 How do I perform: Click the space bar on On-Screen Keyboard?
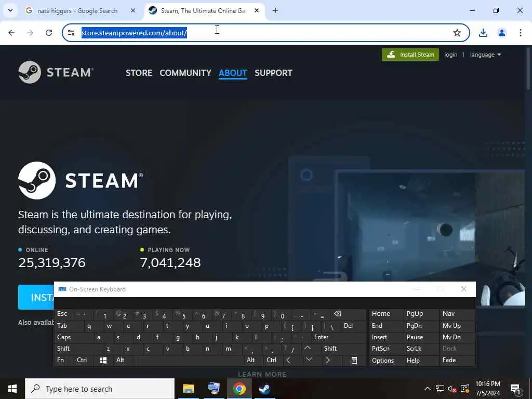pyautogui.click(x=188, y=361)
